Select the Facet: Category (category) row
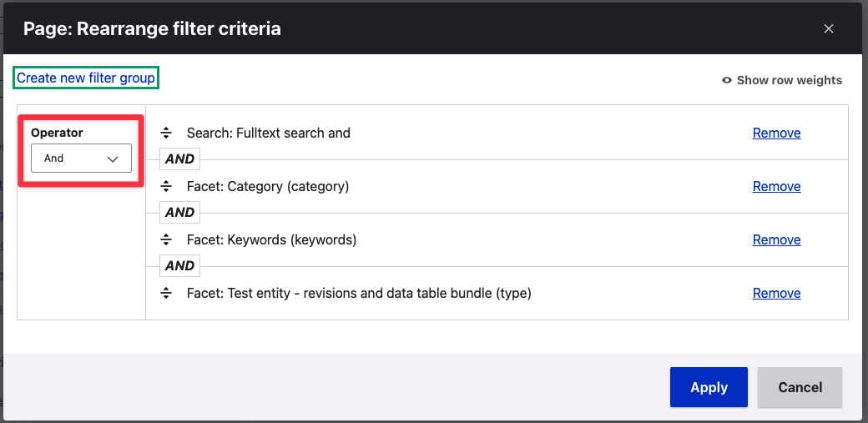This screenshot has width=868, height=423. coord(268,187)
